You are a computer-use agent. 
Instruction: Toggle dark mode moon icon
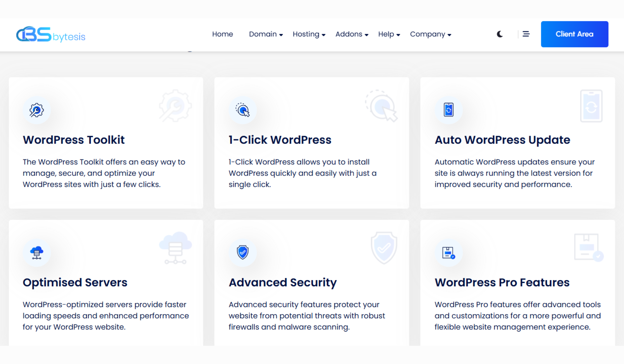click(x=499, y=34)
